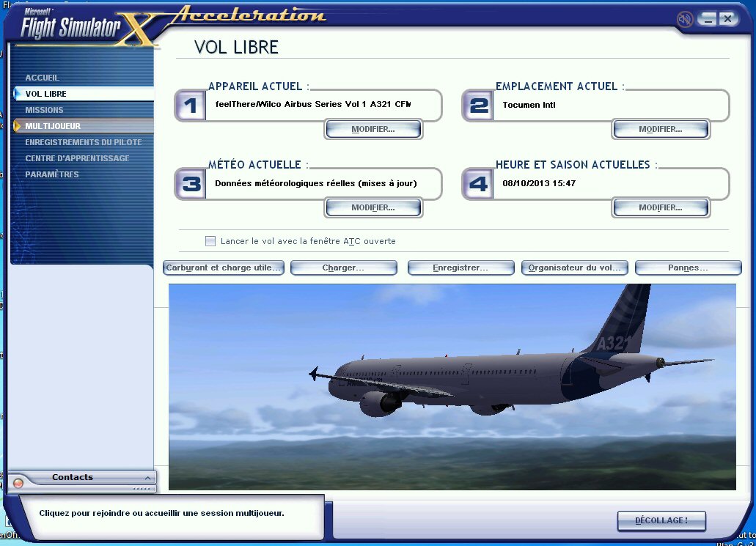Click the 08/10/2013 15:47 date text
The width and height of the screenshot is (756, 546).
539,183
